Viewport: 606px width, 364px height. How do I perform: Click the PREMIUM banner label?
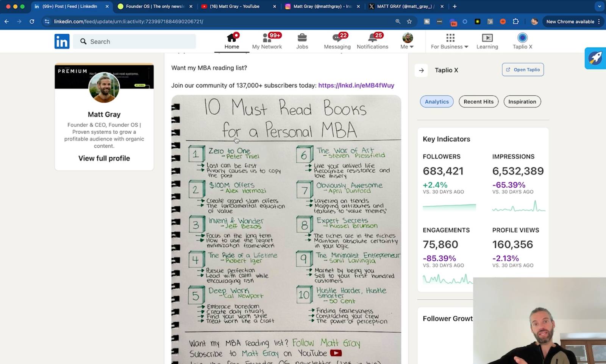pyautogui.click(x=72, y=71)
